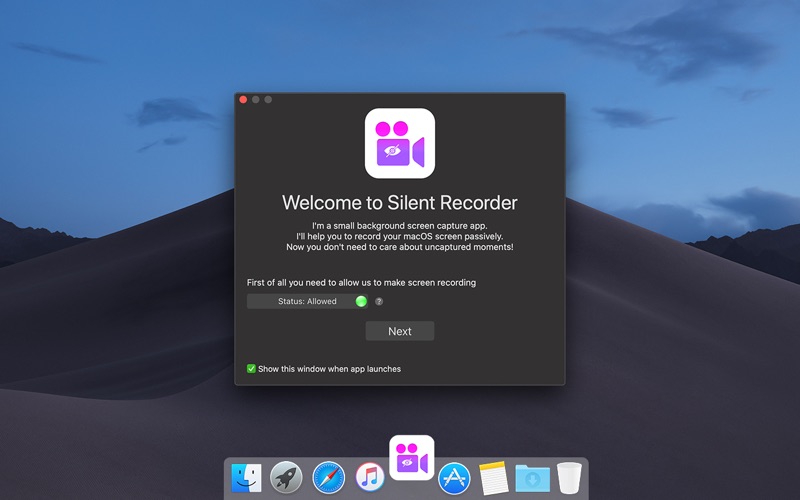This screenshot has width=800, height=500.
Task: Close the Silent Recorder welcome window
Action: click(243, 99)
